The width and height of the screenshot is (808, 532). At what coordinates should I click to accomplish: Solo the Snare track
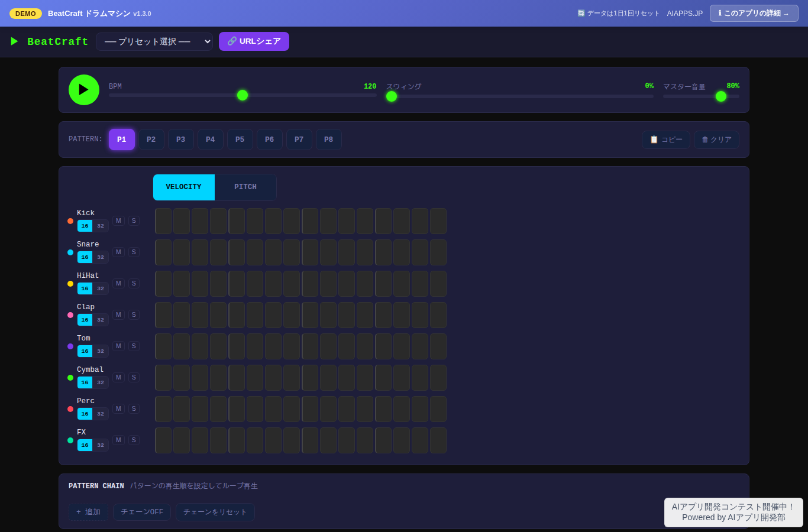(134, 252)
